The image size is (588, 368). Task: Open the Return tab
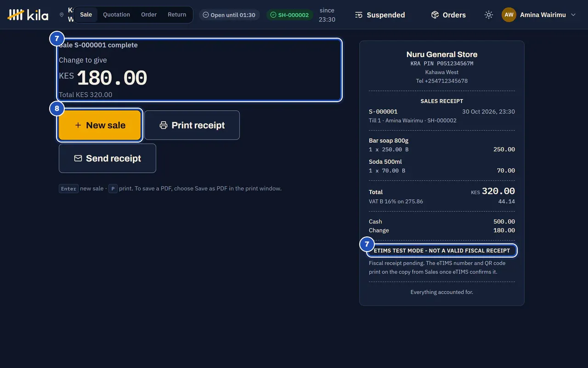pyautogui.click(x=177, y=15)
